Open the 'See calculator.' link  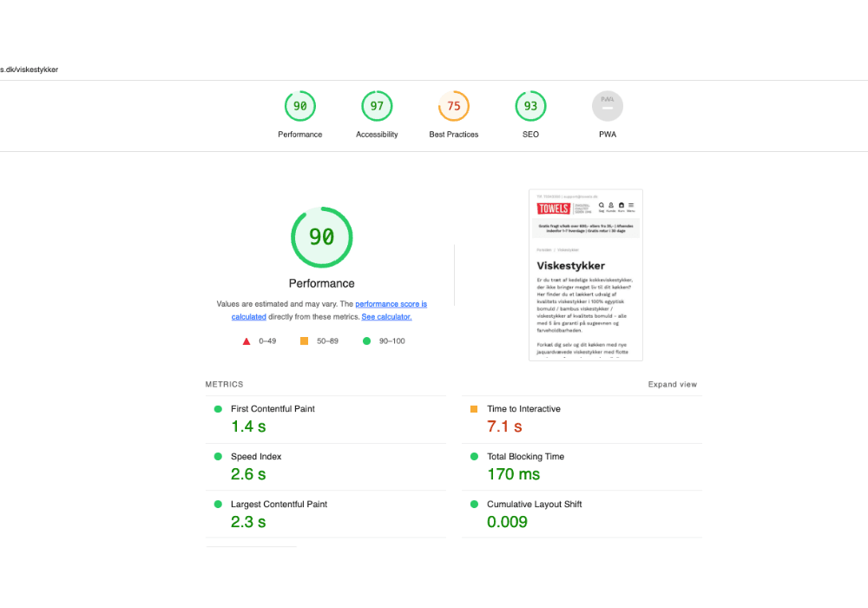click(386, 317)
